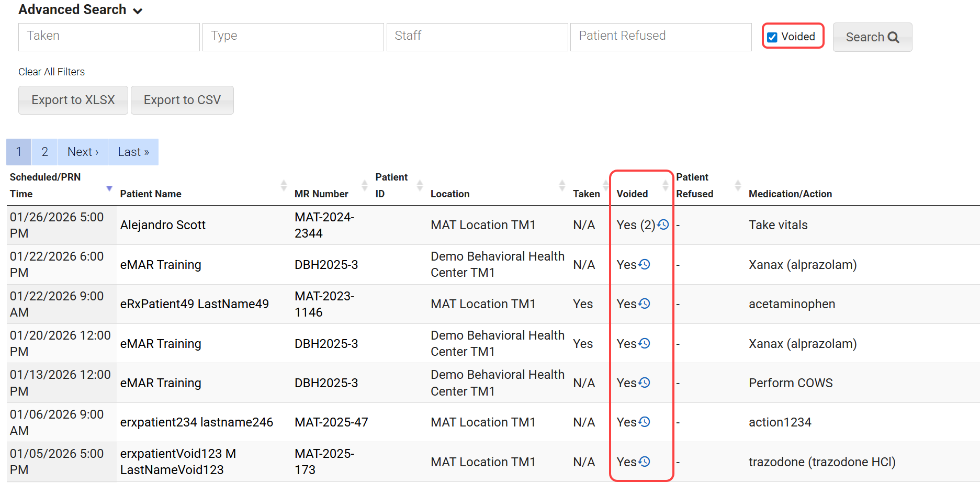The width and height of the screenshot is (980, 483).
Task: Sort table by Patient Name column
Action: tap(283, 185)
